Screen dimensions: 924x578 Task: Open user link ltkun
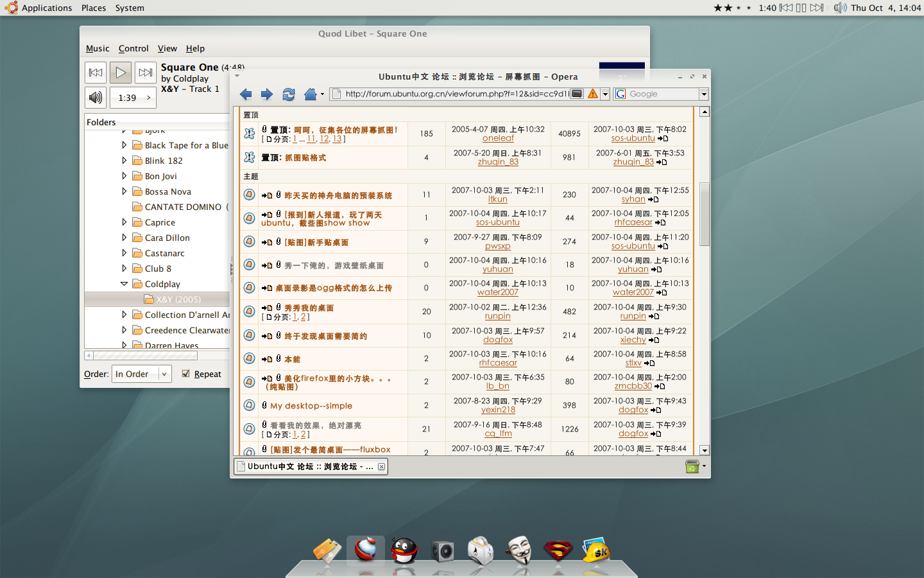click(498, 199)
